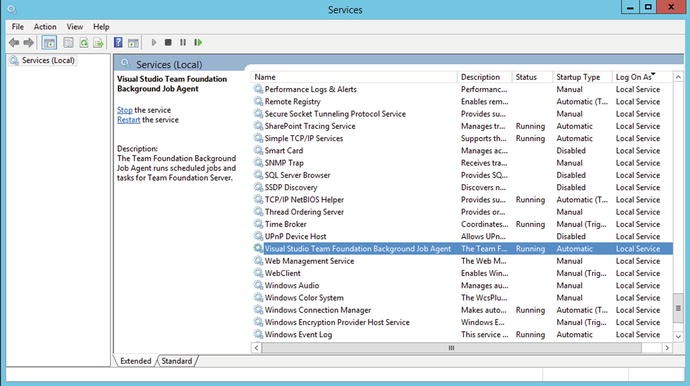Click the Export List toolbar icon
This screenshot has height=386, width=690.
tap(99, 43)
